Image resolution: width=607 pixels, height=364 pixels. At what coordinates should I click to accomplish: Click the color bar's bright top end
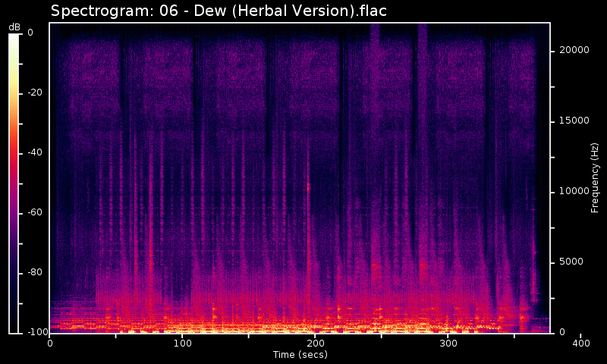click(x=14, y=38)
